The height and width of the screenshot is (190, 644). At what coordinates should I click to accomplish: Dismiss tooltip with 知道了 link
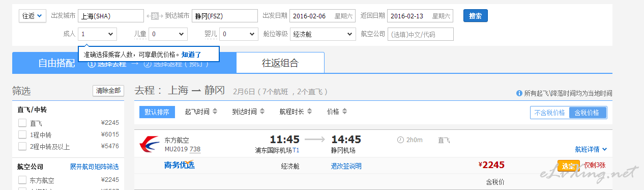coord(191,55)
